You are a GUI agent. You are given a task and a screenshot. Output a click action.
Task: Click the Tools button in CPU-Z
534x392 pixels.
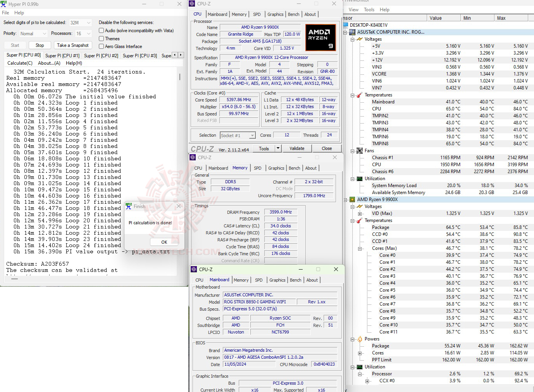264,148
